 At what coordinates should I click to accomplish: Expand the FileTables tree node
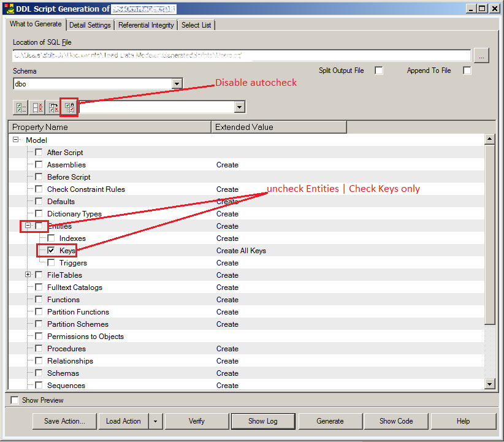(x=28, y=275)
